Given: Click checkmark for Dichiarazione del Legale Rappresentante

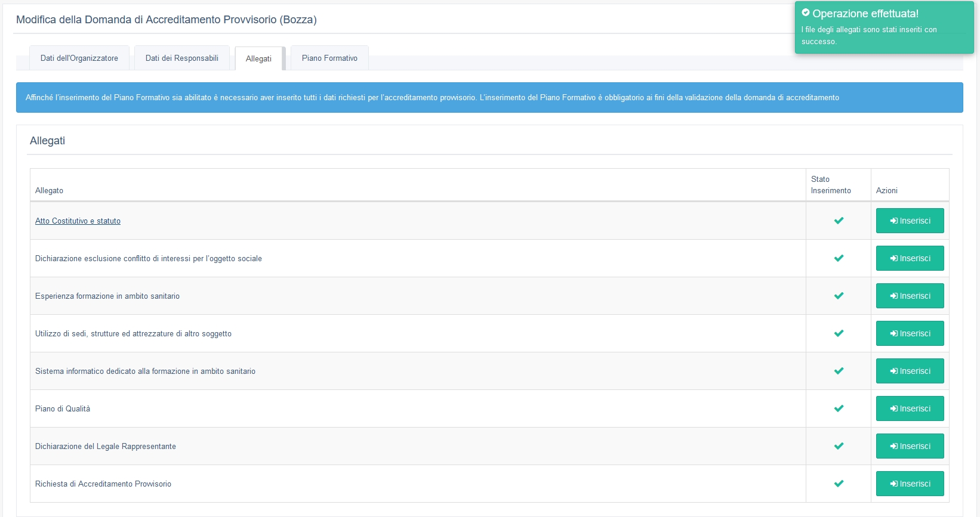Looking at the screenshot, I should tap(839, 446).
